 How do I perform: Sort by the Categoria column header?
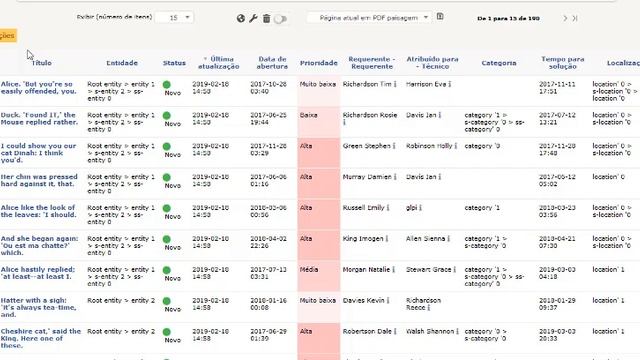pyautogui.click(x=499, y=63)
